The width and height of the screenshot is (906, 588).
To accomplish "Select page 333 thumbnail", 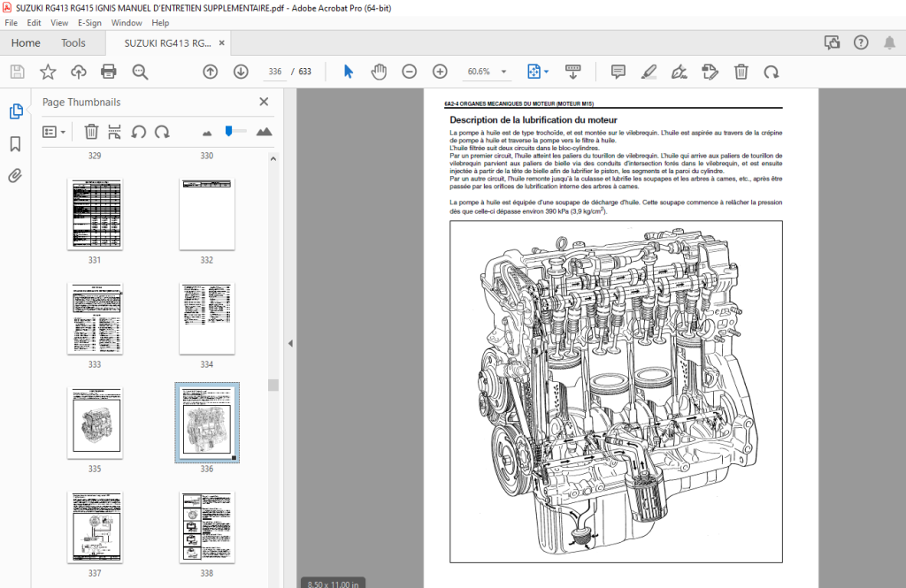I will tap(95, 319).
